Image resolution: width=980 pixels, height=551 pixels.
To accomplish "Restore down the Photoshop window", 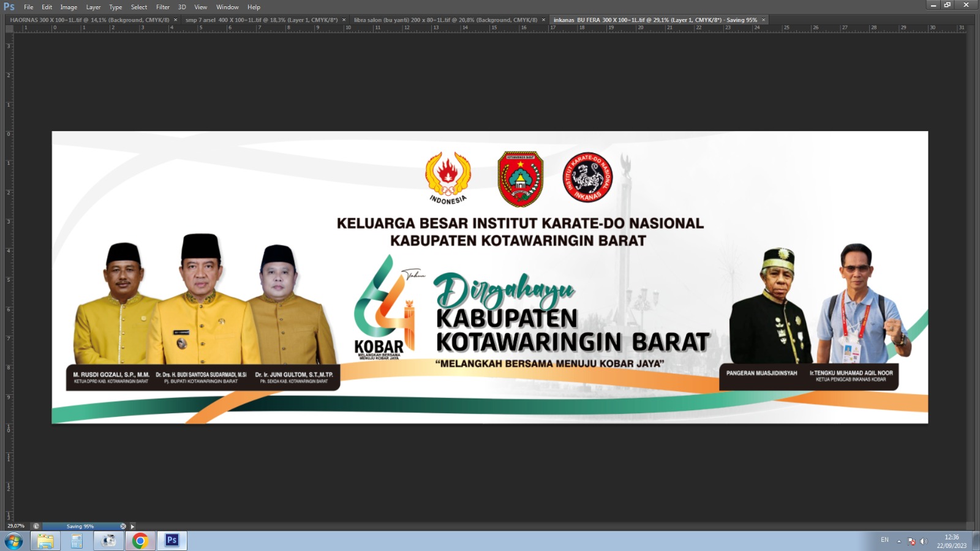I will 948,5.
